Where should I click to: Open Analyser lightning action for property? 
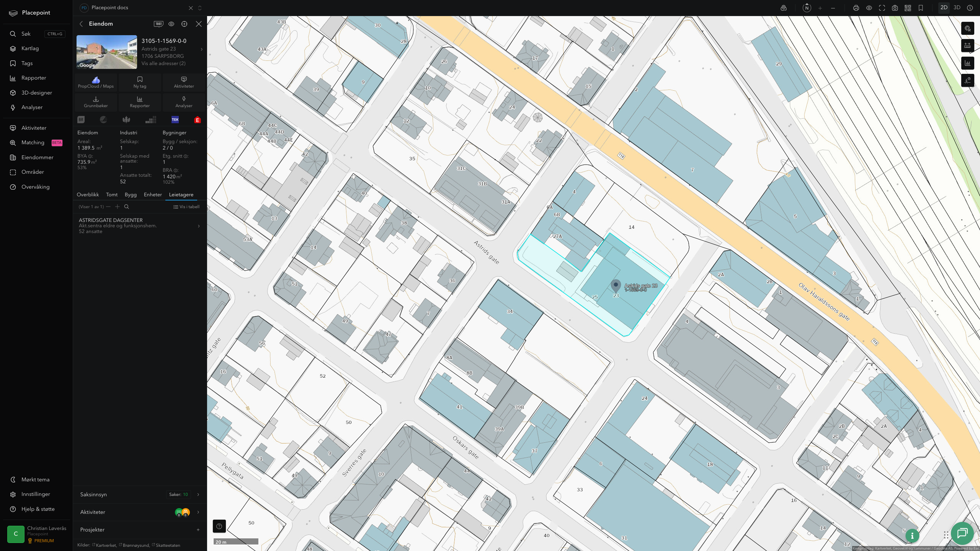point(184,102)
